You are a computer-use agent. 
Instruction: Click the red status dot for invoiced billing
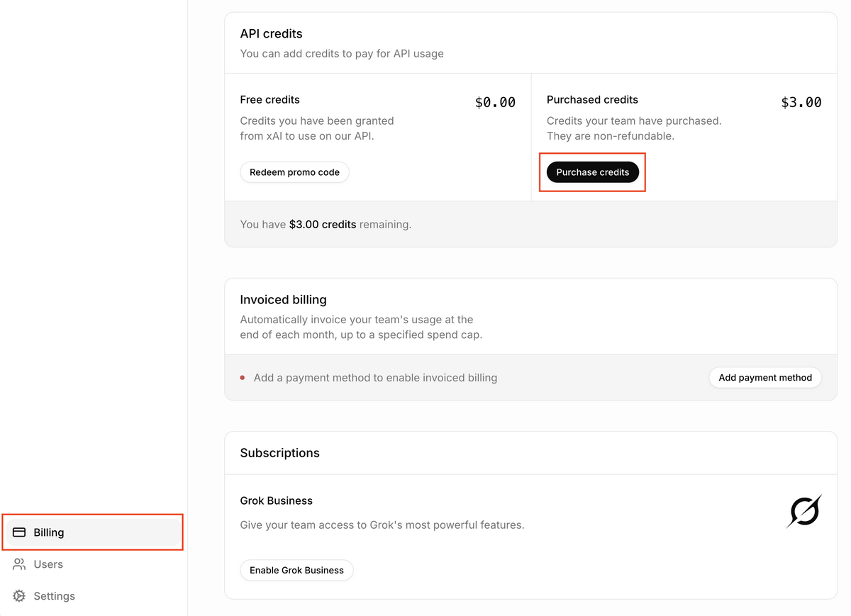243,378
